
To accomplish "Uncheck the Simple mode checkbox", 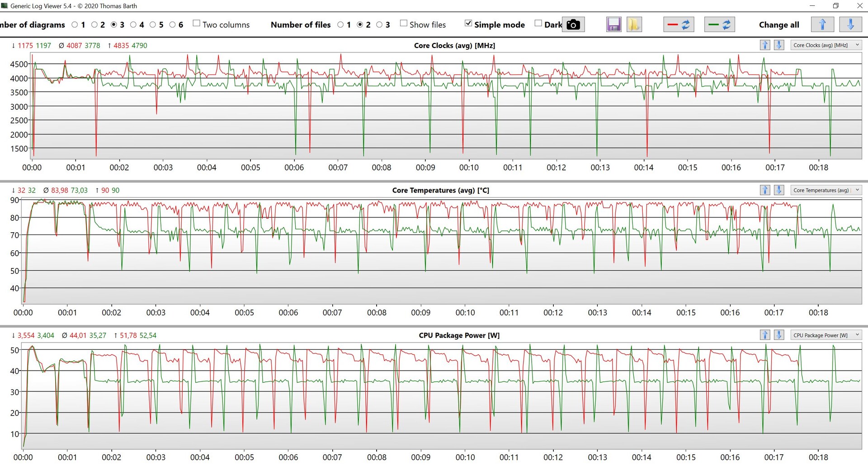I will click(468, 23).
